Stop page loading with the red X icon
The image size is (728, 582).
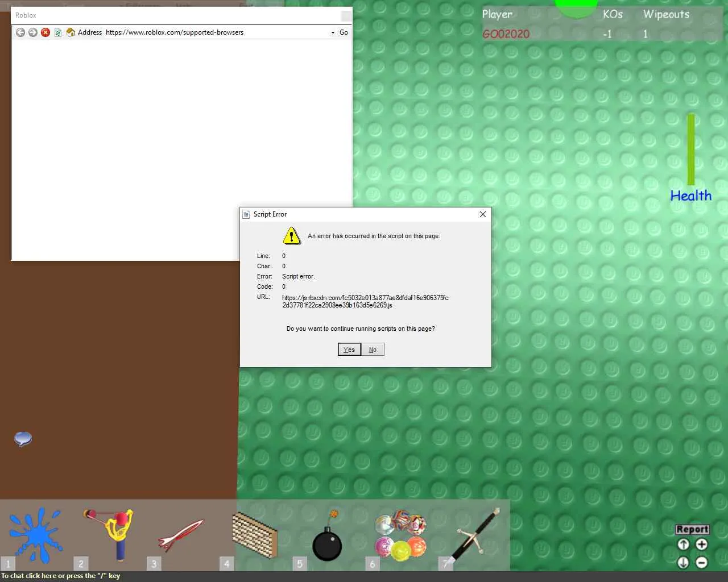point(45,32)
